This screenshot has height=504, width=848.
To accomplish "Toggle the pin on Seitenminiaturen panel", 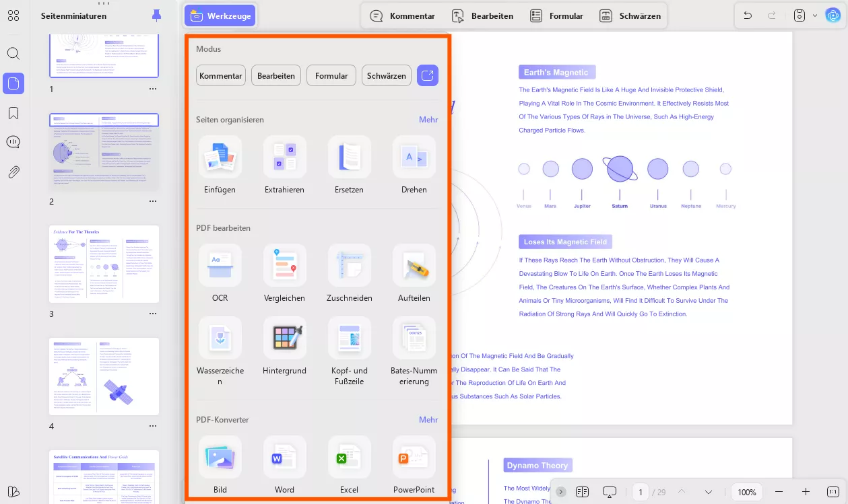I will [157, 15].
